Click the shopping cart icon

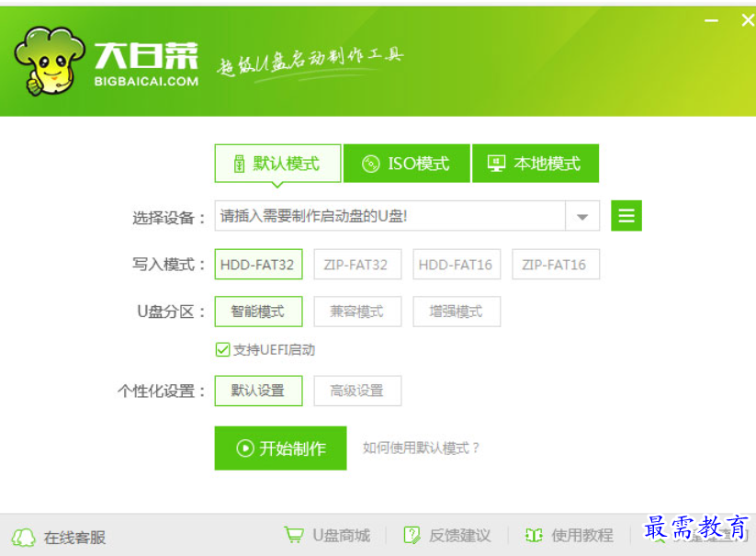pyautogui.click(x=294, y=535)
